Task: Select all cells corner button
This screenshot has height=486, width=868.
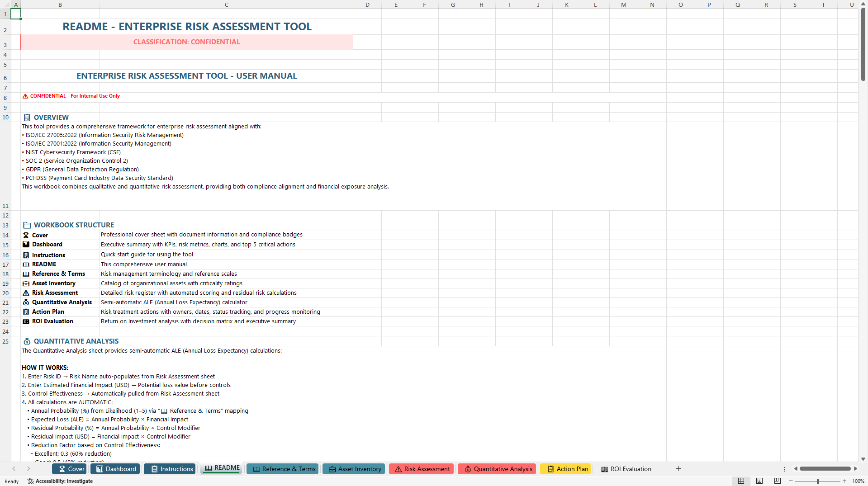Action: point(5,5)
